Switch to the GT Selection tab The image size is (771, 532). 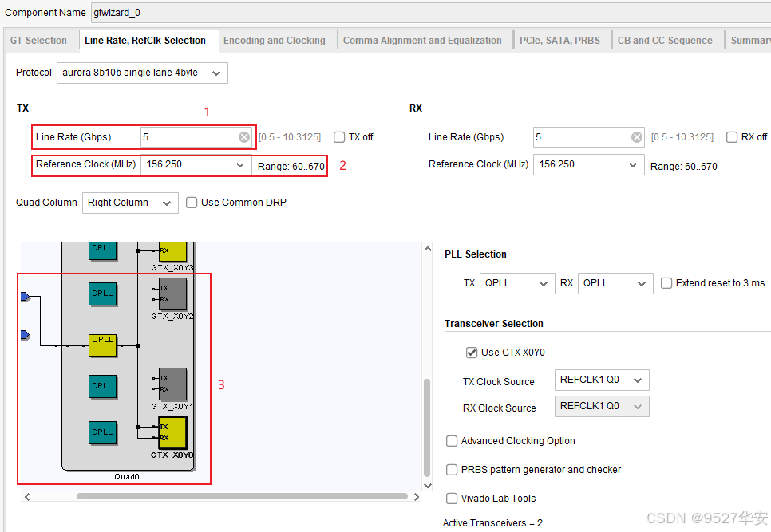[38, 41]
